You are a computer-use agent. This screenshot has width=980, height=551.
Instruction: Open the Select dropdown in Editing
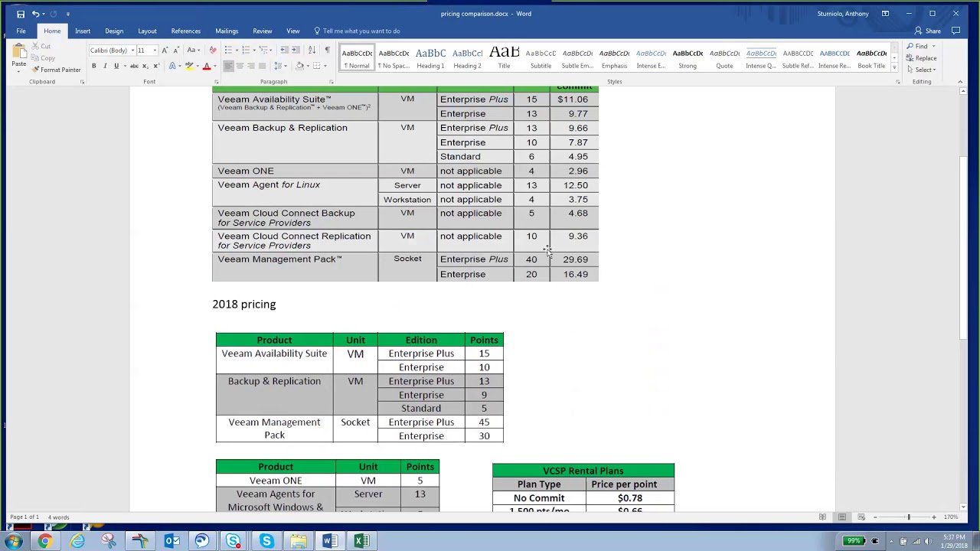(x=921, y=70)
